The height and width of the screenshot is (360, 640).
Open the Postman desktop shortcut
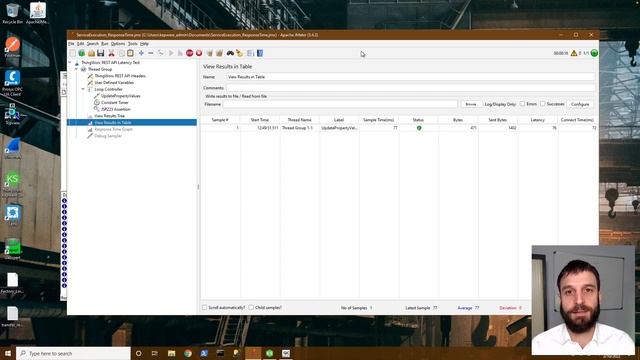[x=12, y=47]
